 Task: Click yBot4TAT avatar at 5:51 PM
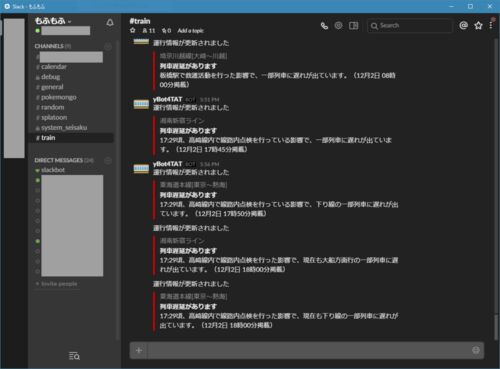pyautogui.click(x=141, y=104)
